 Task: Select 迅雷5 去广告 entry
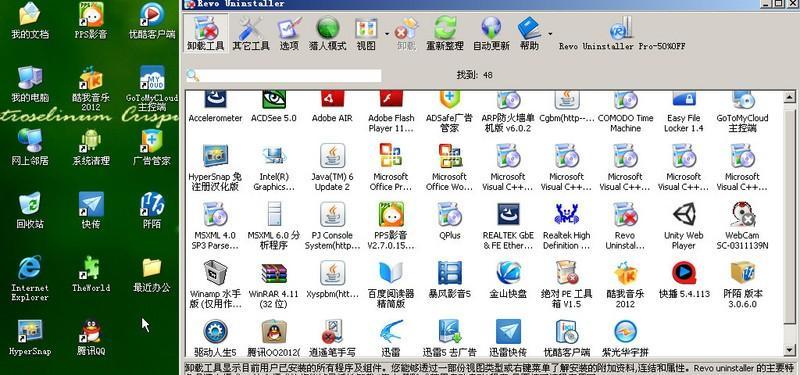[x=449, y=338]
